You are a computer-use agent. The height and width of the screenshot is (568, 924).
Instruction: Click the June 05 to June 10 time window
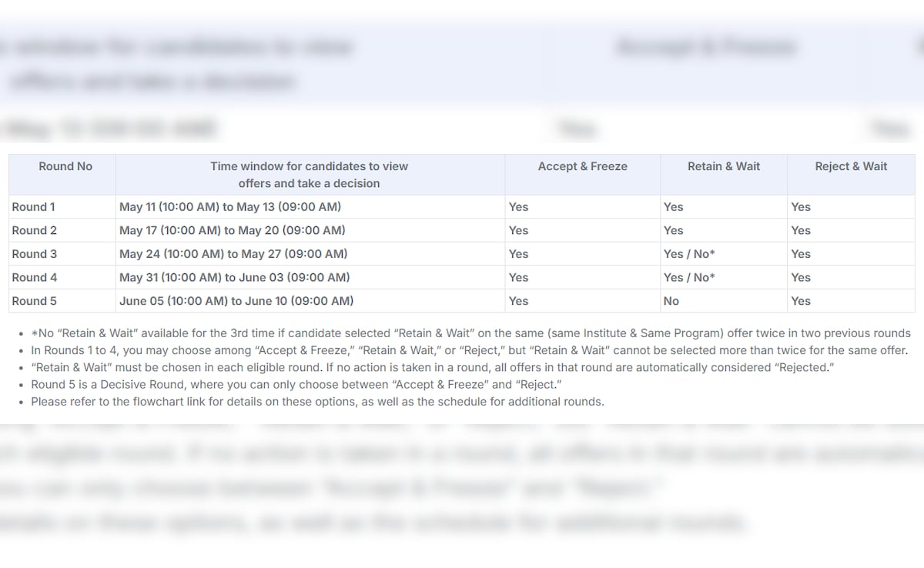236,301
